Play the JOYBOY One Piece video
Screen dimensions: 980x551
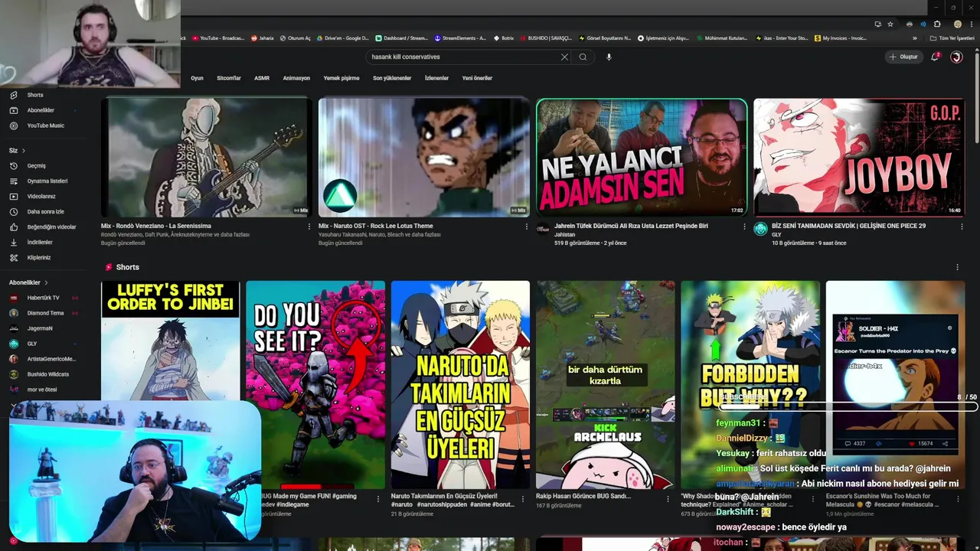(859, 158)
